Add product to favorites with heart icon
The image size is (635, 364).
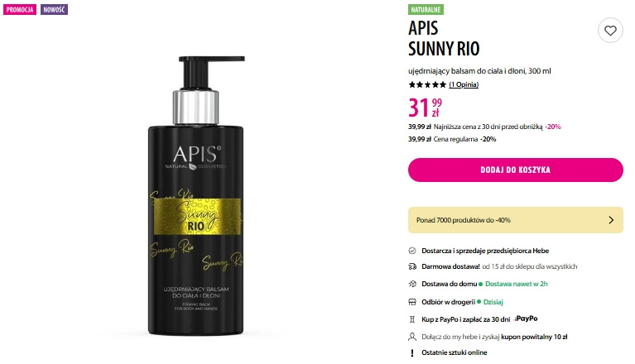pos(610,31)
